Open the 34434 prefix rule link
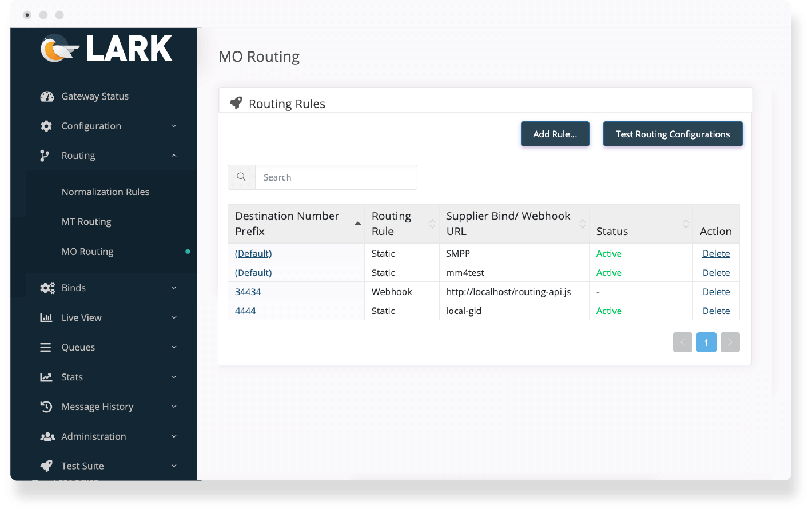The height and width of the screenshot is (513, 812). pyautogui.click(x=248, y=292)
